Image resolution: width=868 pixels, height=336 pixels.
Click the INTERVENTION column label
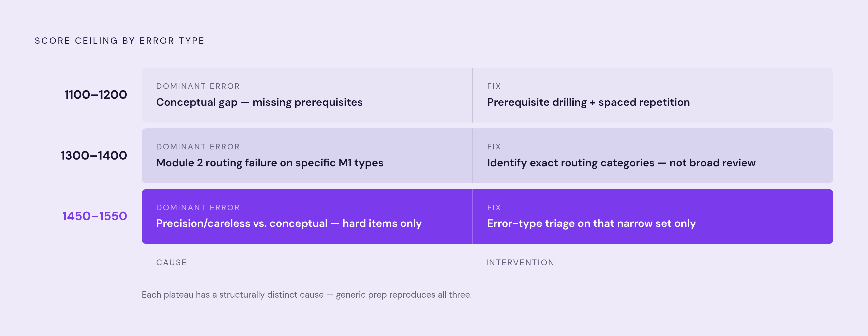(x=520, y=262)
